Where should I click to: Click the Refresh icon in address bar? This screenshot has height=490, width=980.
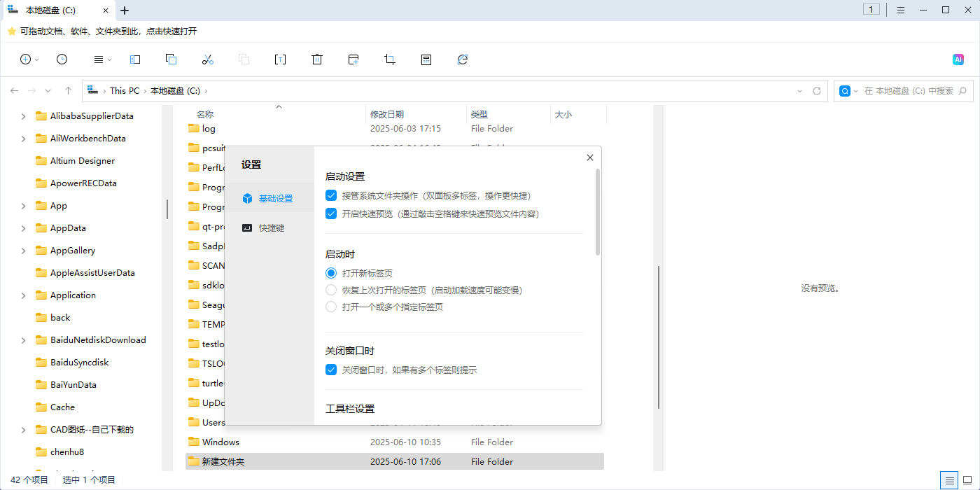817,91
